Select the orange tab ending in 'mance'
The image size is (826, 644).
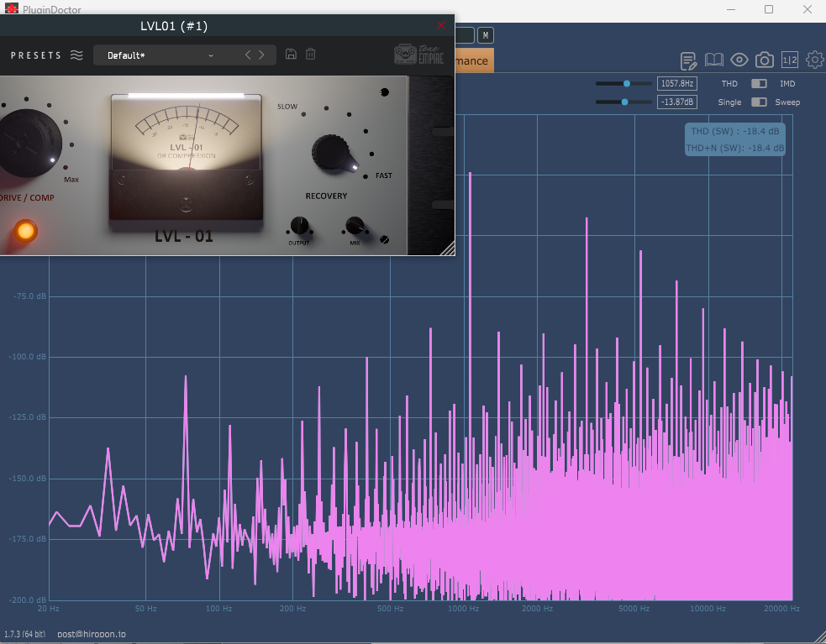(x=474, y=60)
